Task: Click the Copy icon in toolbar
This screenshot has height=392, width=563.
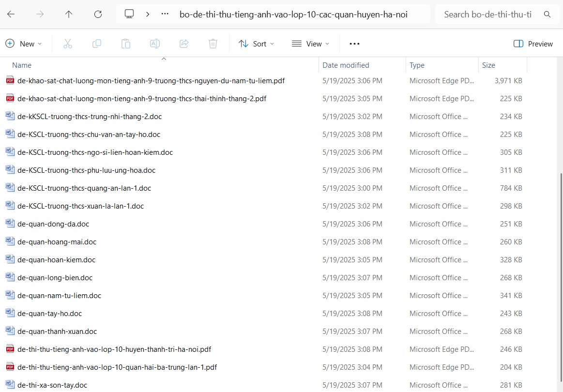Action: coord(97,44)
